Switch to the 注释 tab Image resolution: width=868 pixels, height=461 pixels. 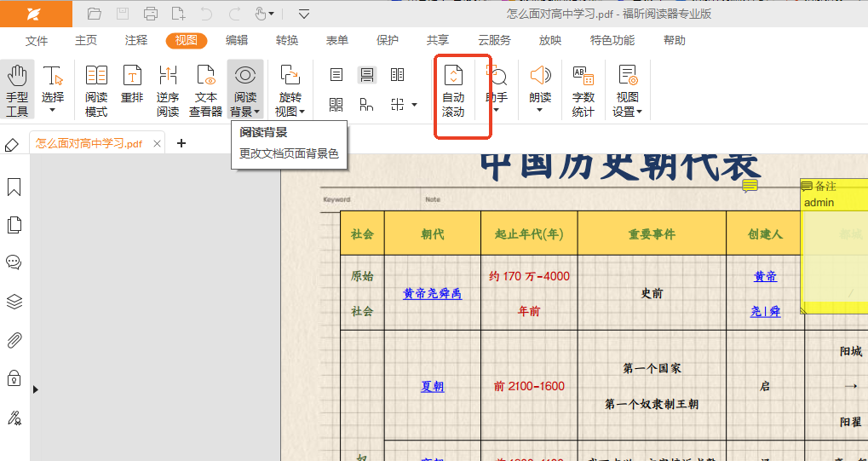pos(136,40)
